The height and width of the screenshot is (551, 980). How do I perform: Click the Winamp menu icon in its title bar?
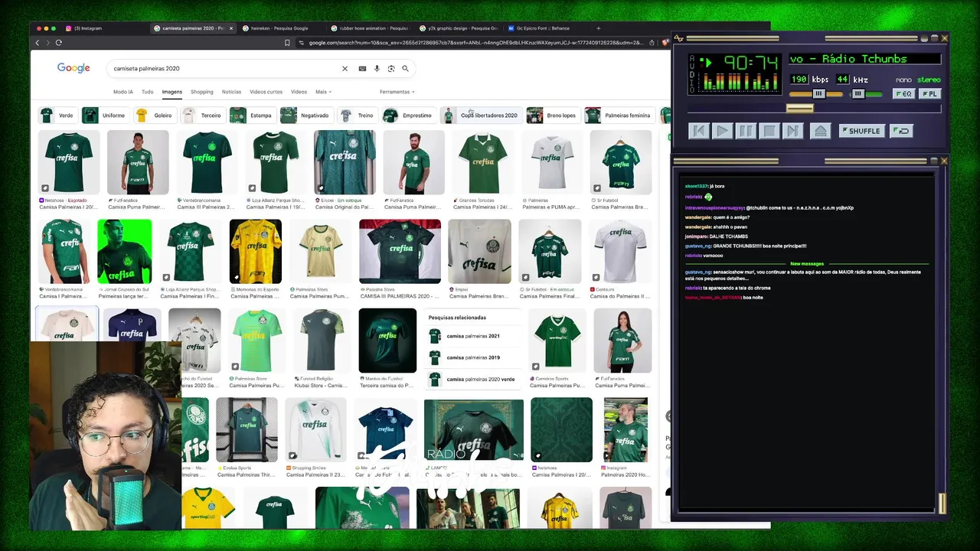tap(679, 38)
